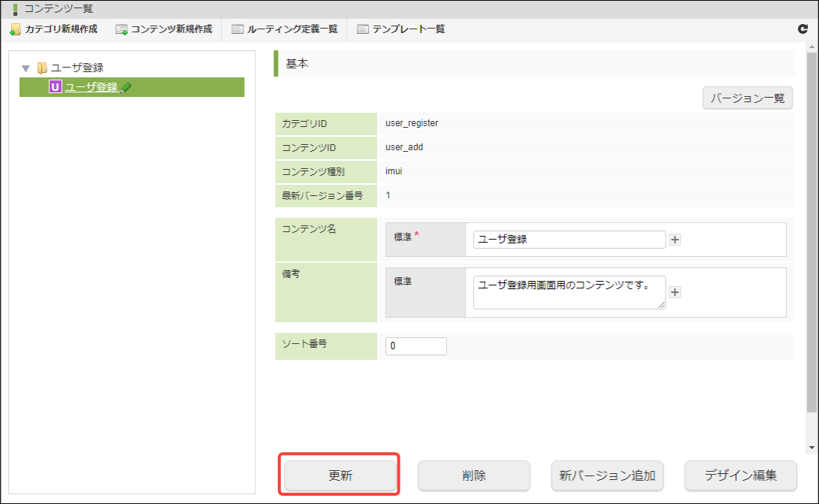Viewport: 819px width, 504px height.
Task: Click the 備考 row label
Action: tap(291, 273)
